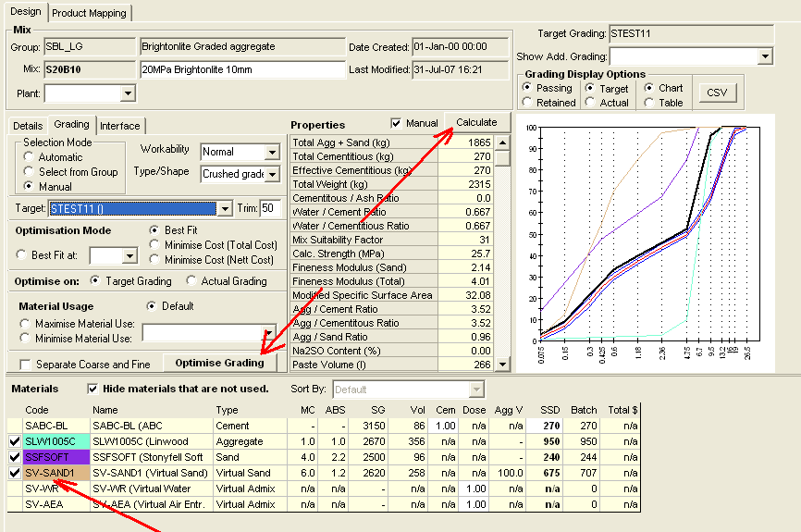The image size is (801, 532).
Task: Click the Calculate button
Action: pos(476,122)
